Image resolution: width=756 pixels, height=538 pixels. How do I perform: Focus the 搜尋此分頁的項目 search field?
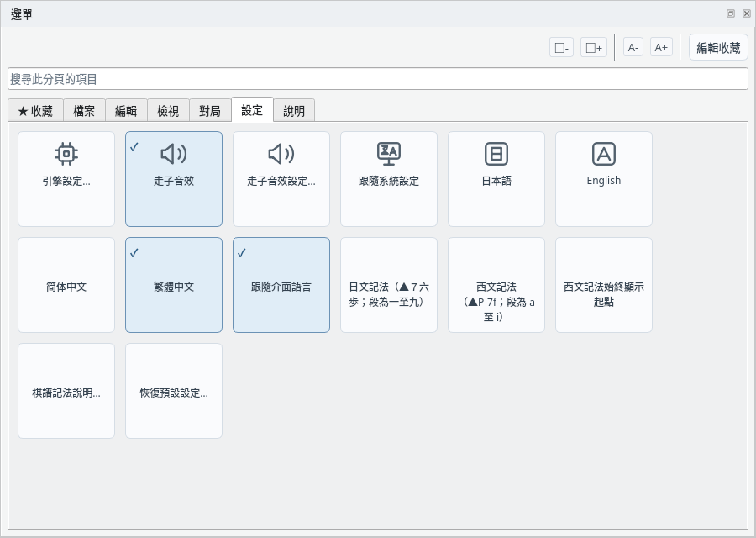tap(378, 79)
